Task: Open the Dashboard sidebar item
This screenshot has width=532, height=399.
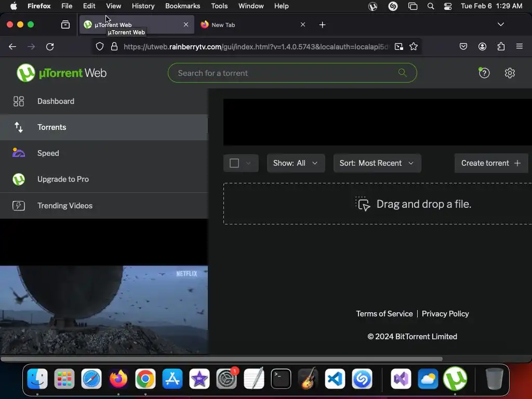Action: [104, 101]
